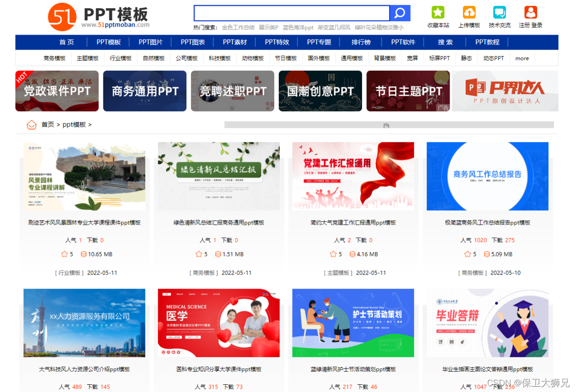Open 排行榜 navigation item

[361, 42]
